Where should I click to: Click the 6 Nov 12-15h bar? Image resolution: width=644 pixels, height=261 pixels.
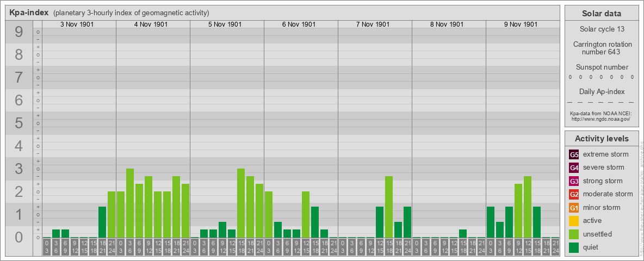pos(306,215)
